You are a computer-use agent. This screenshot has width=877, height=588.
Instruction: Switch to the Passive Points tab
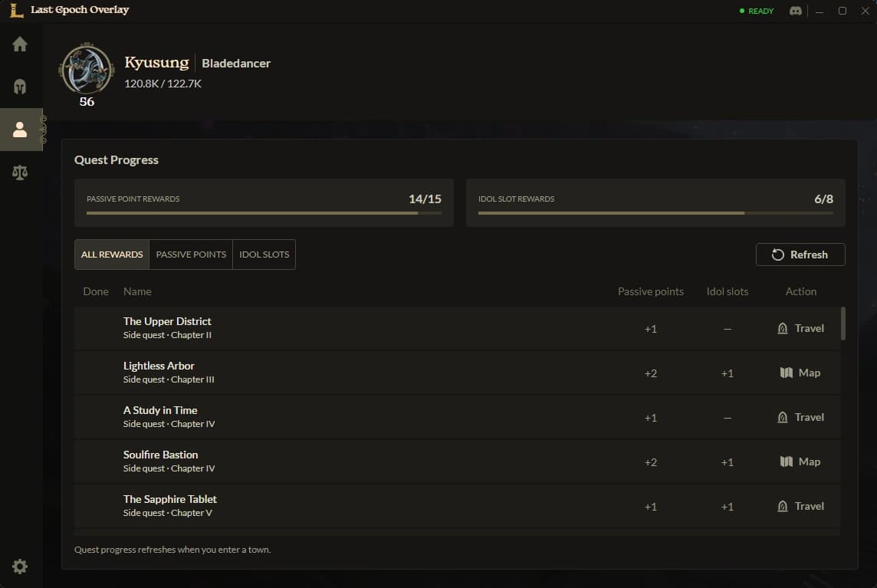point(191,255)
